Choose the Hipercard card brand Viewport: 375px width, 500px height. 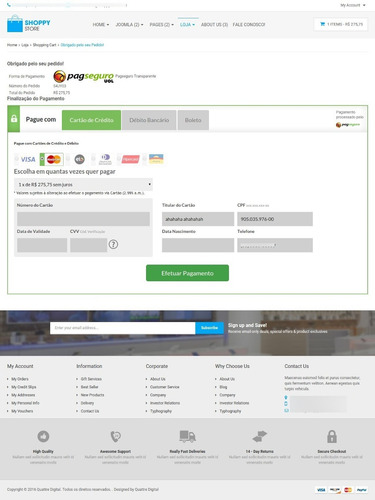click(x=130, y=159)
